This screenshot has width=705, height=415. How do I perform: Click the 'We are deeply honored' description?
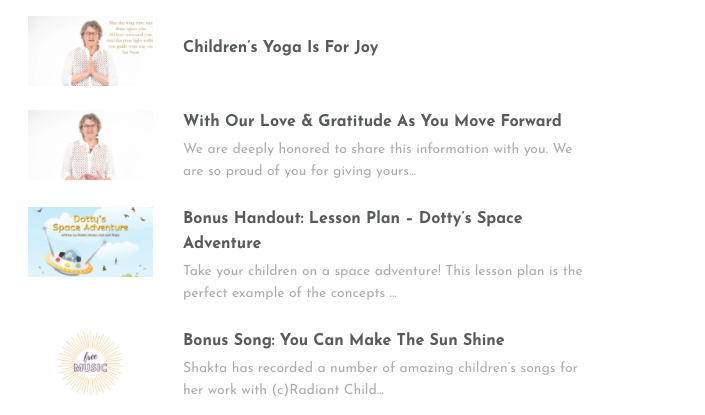377,149
